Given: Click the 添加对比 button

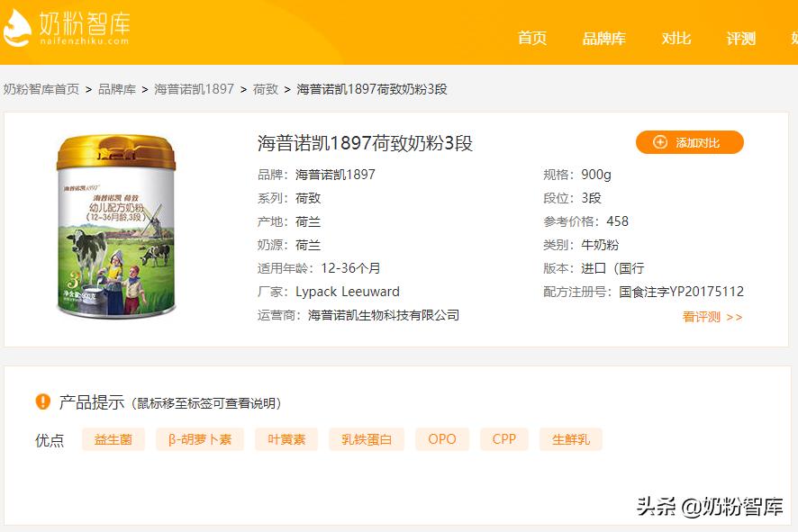Looking at the screenshot, I should [x=690, y=142].
